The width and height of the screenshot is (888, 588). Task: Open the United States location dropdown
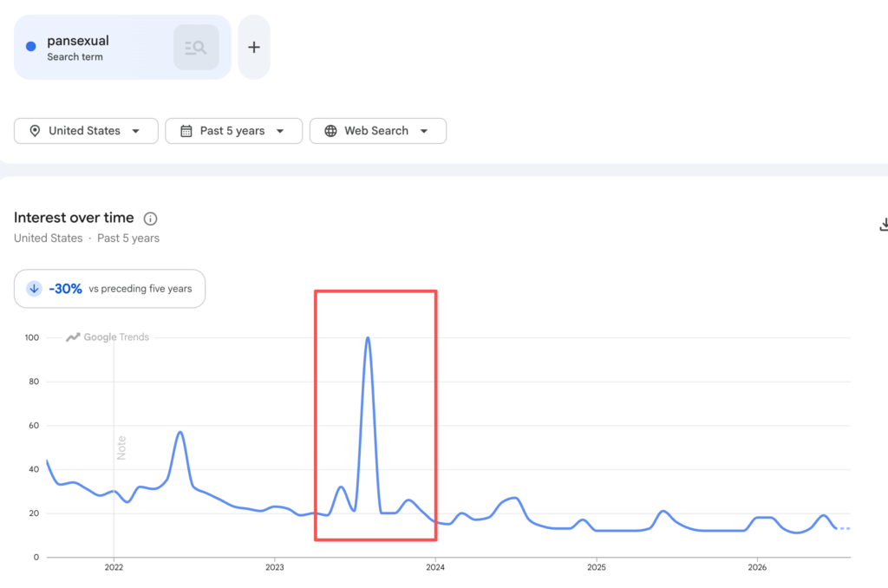pos(86,131)
